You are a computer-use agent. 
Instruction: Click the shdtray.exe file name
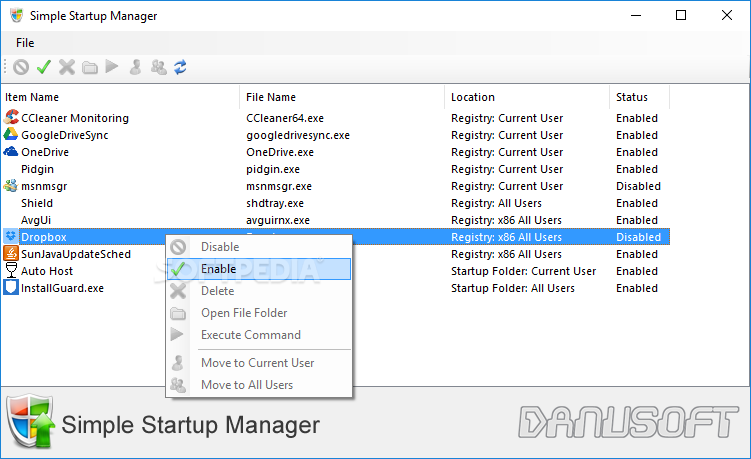pyautogui.click(x=275, y=203)
